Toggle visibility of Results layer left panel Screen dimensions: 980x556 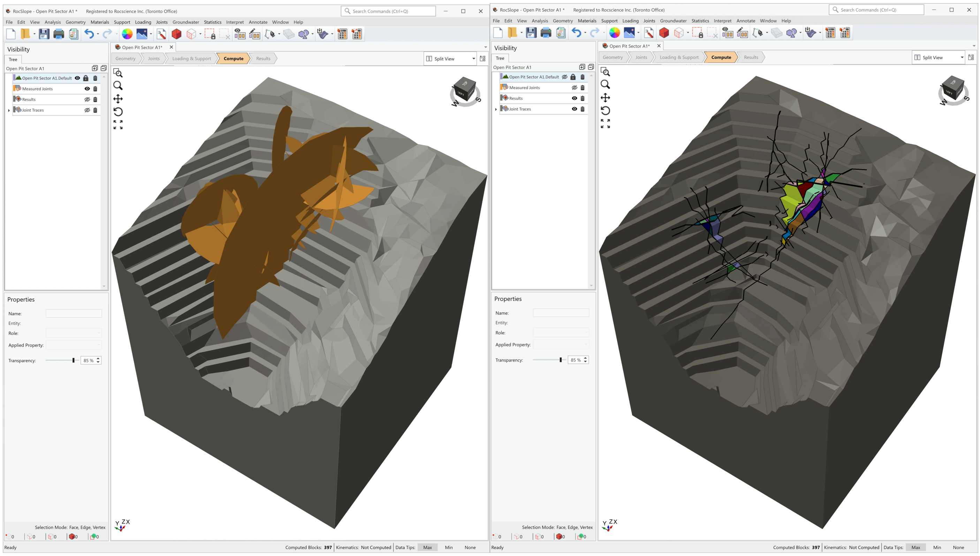click(86, 99)
